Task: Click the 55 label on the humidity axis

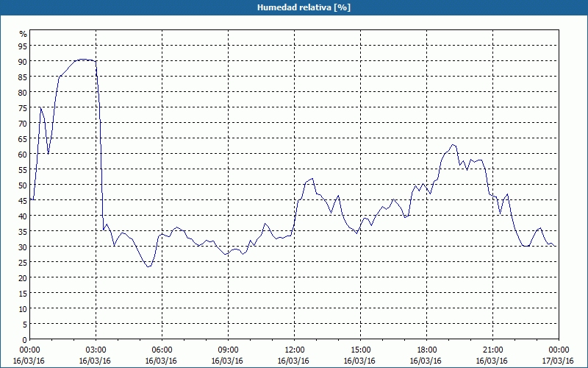Action: pyautogui.click(x=23, y=170)
